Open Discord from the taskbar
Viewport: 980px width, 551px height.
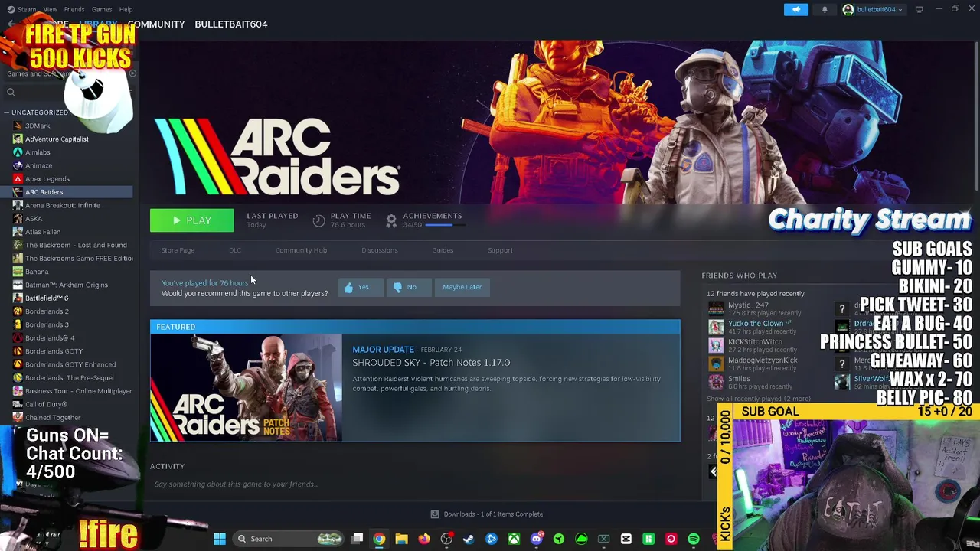pyautogui.click(x=537, y=539)
